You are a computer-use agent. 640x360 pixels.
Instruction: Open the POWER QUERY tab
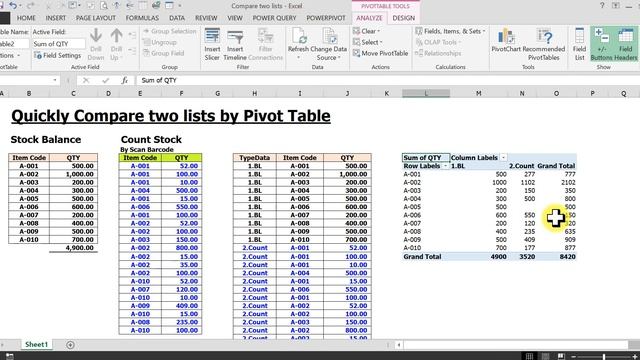pyautogui.click(x=274, y=18)
